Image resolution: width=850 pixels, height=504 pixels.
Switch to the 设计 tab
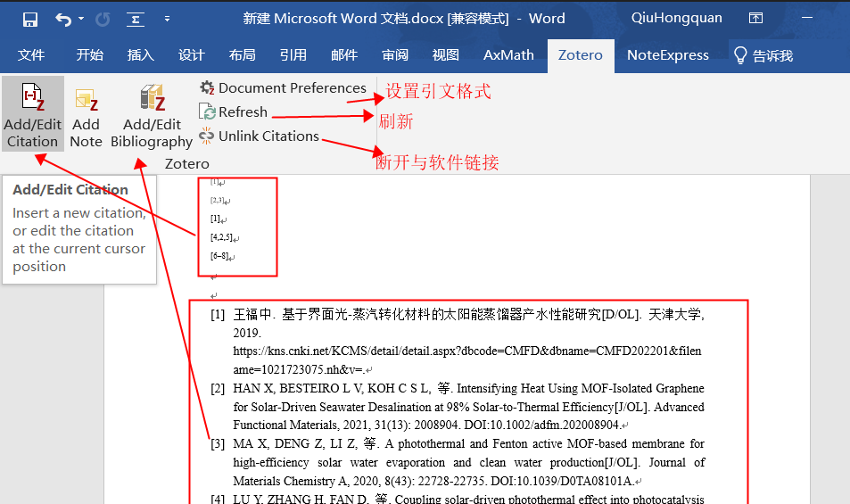pos(192,55)
